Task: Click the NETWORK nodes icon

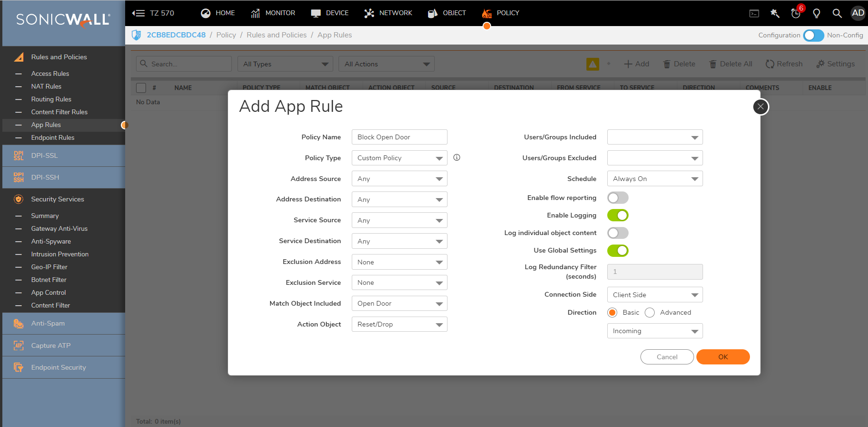Action: pyautogui.click(x=369, y=13)
